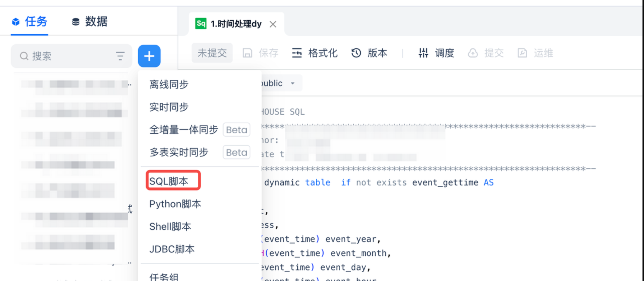Open Version history (版本) clock icon
This screenshot has height=281, width=644.
pos(356,53)
